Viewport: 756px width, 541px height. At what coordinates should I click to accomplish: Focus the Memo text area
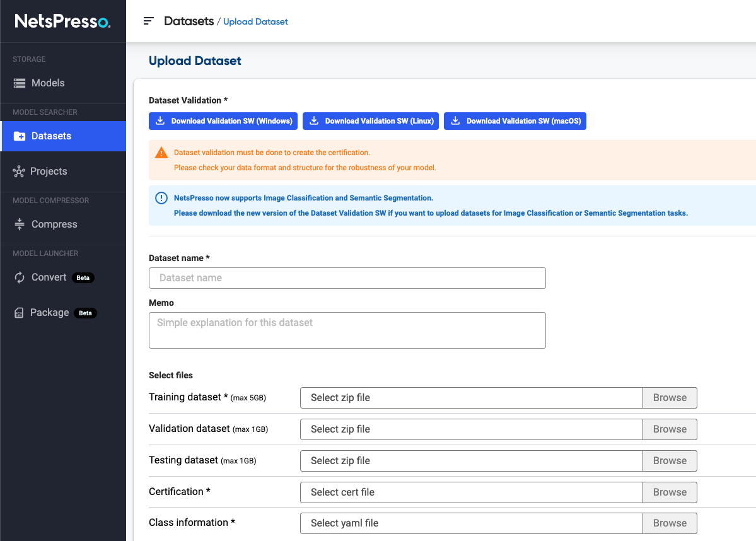[347, 330]
